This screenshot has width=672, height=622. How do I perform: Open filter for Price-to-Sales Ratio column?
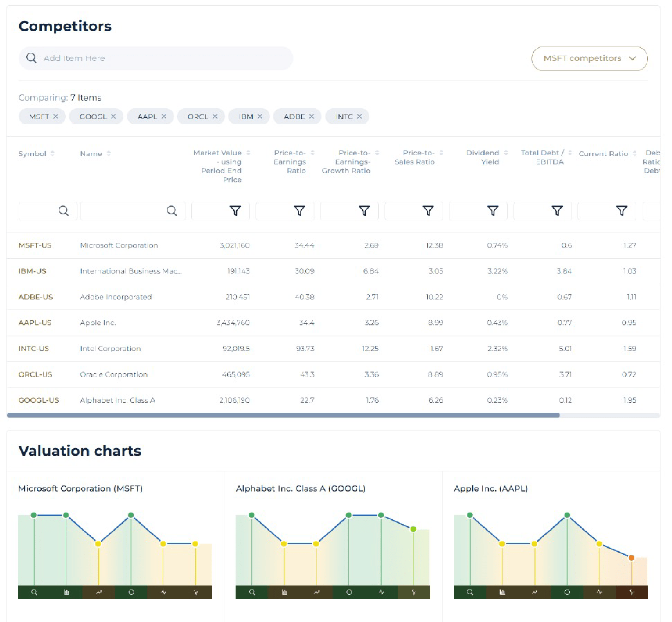(x=428, y=211)
